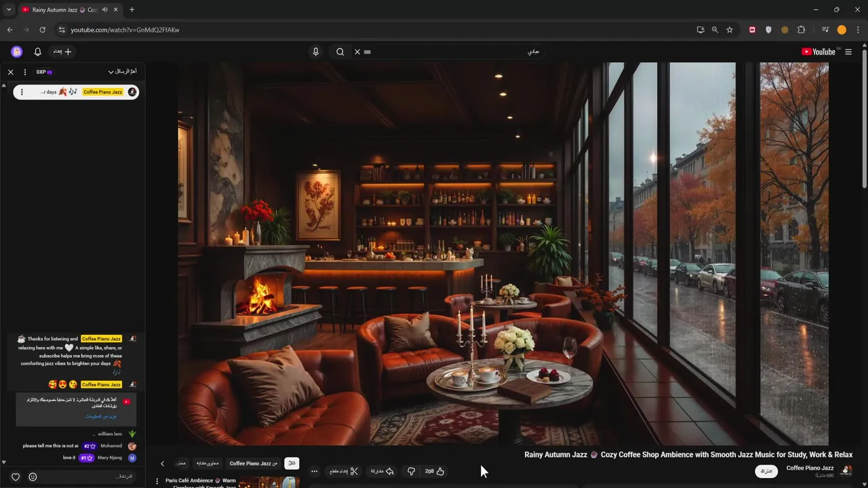Click the rainy cafe video player
Screen dimensions: 868x488
[x=503, y=254]
